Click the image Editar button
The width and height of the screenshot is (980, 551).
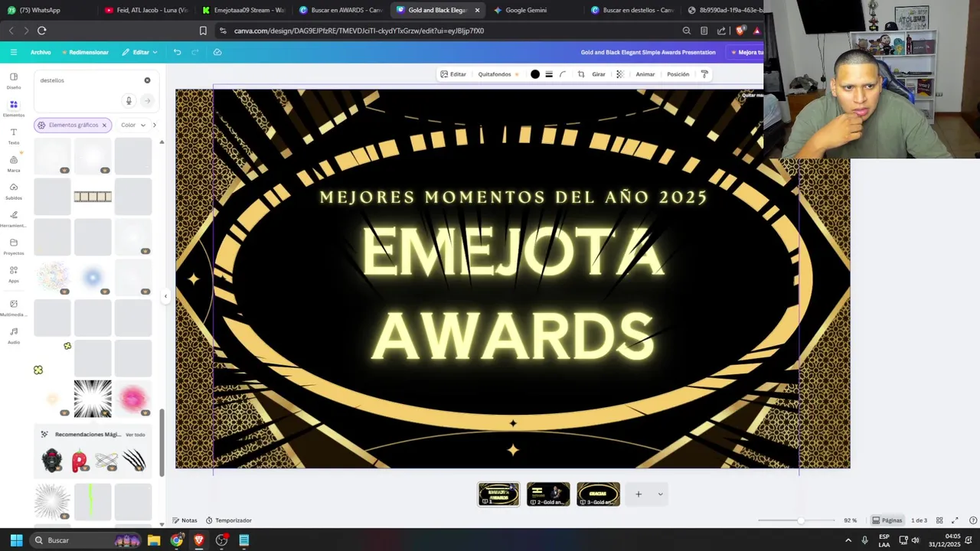pyautogui.click(x=453, y=74)
